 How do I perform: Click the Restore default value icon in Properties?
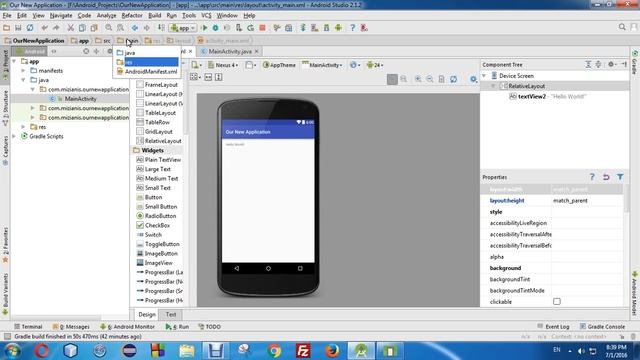606,177
